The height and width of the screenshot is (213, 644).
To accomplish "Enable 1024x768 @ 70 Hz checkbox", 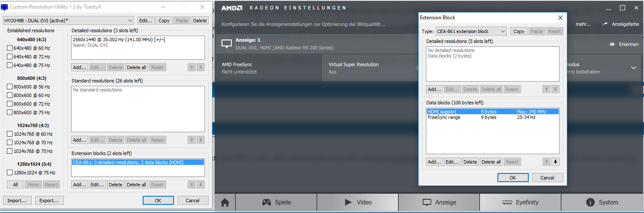I will pos(10,143).
